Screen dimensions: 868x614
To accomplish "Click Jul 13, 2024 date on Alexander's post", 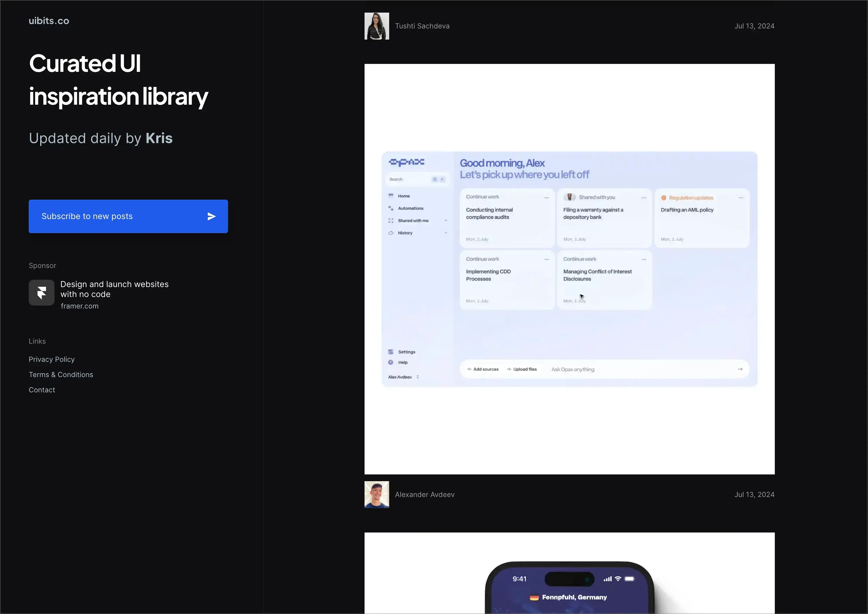I will tap(754, 494).
